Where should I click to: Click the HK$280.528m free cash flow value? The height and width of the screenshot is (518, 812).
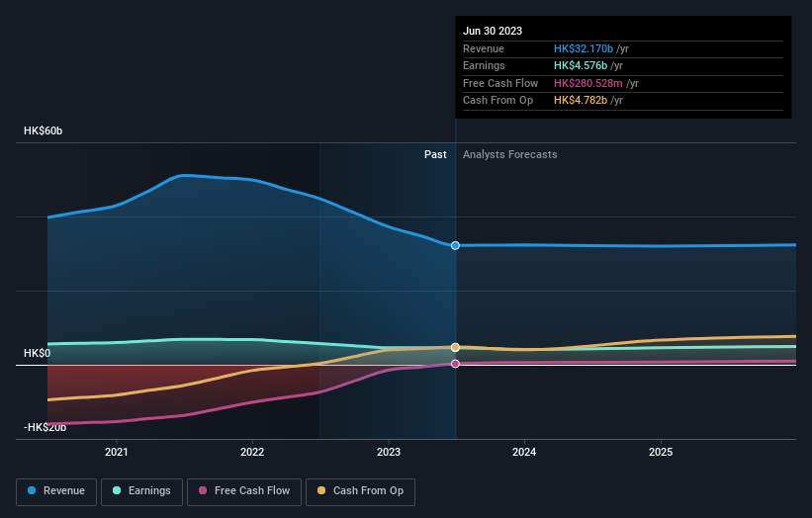pos(588,83)
